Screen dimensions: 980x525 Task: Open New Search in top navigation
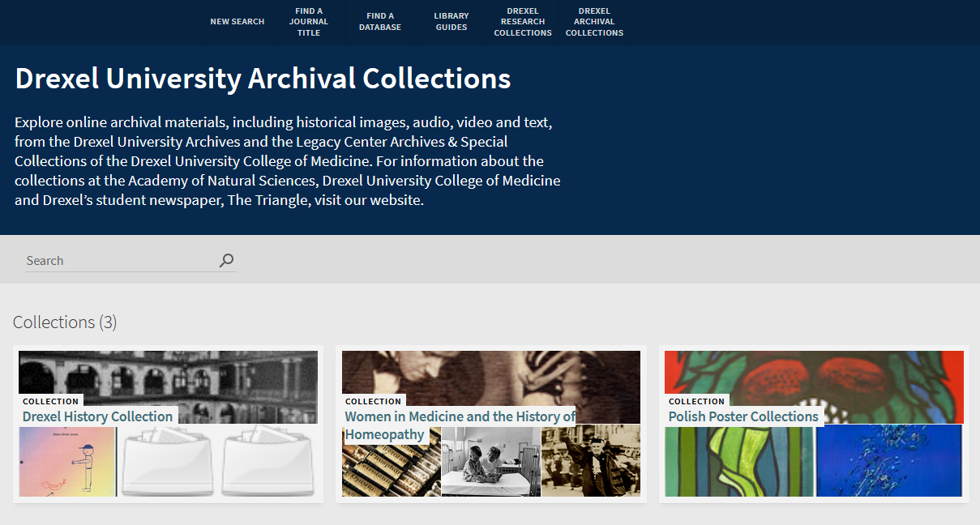coord(237,22)
